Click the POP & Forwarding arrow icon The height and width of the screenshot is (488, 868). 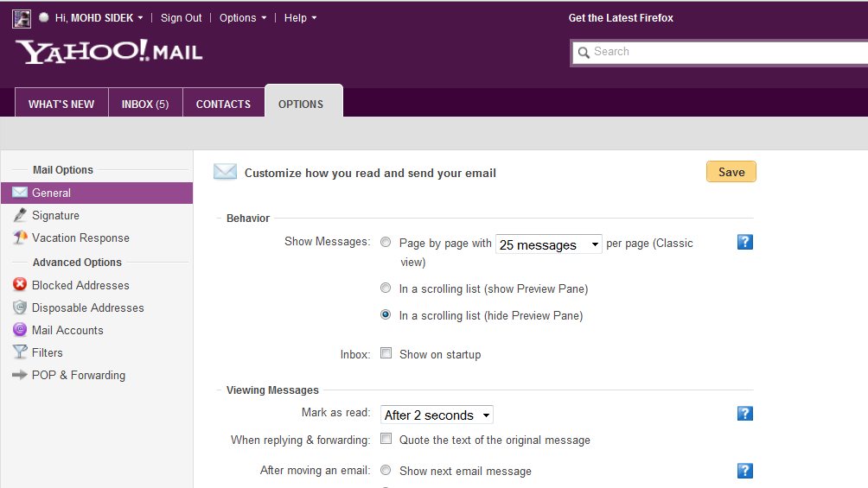[20, 375]
